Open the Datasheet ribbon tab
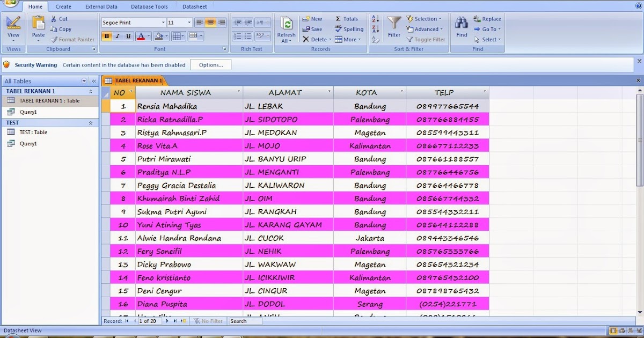The image size is (644, 338). tap(195, 6)
